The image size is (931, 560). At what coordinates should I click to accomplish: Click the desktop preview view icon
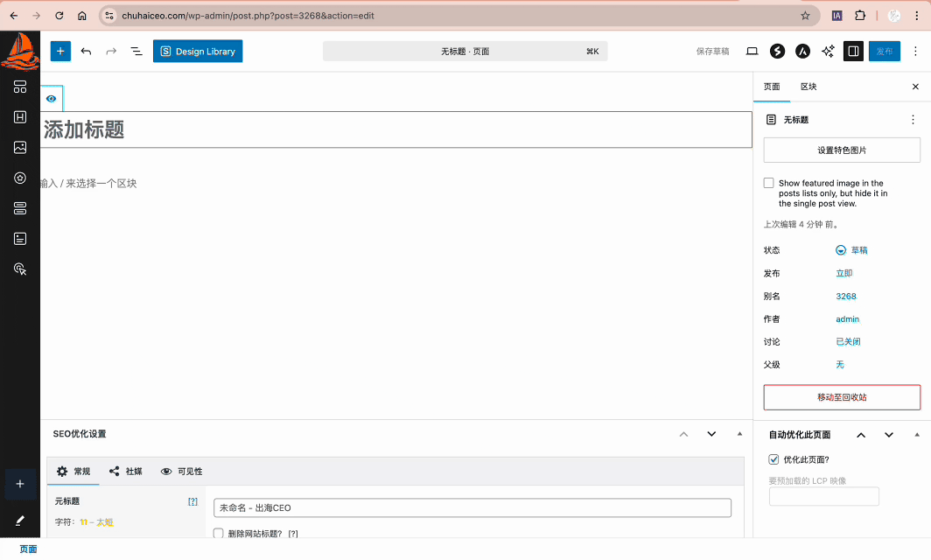click(752, 52)
